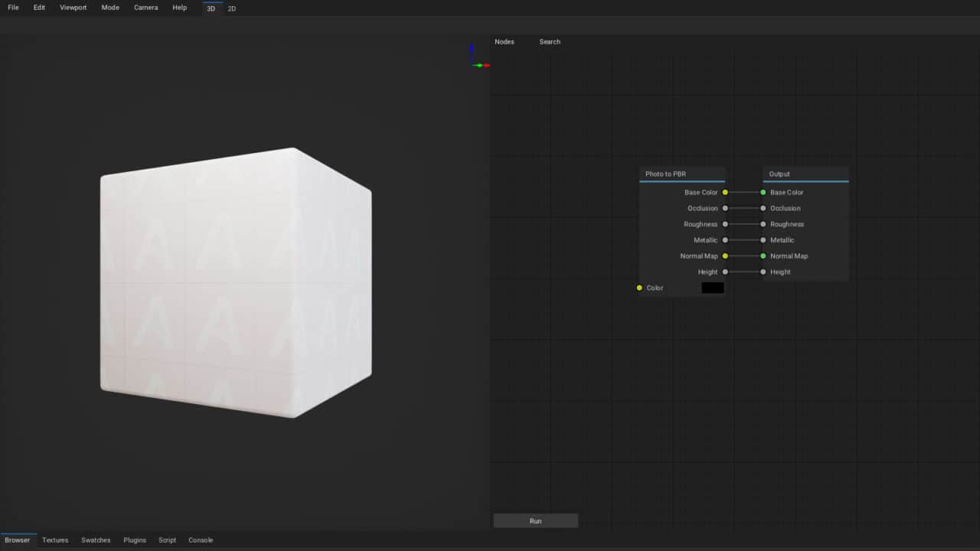Switch to the Textures tab
The width and height of the screenshot is (980, 551).
(55, 540)
